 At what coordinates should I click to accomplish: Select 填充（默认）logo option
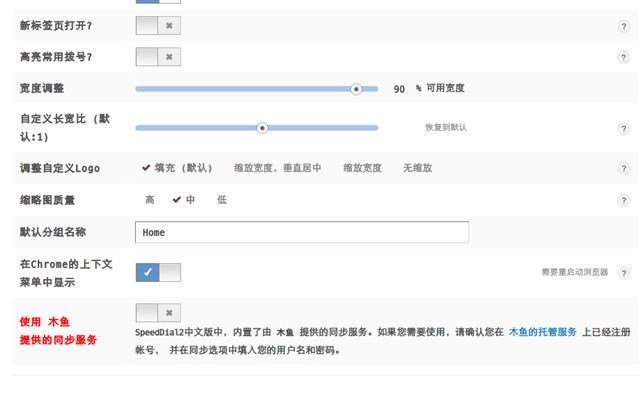coord(177,168)
